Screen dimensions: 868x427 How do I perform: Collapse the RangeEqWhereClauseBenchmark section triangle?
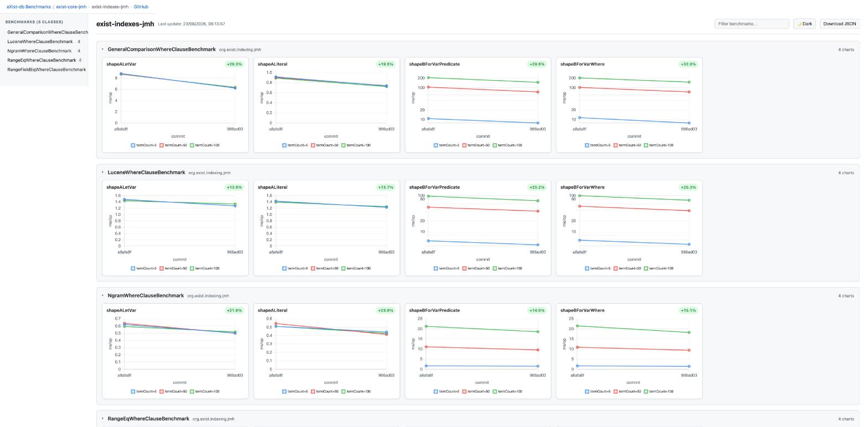pos(102,419)
